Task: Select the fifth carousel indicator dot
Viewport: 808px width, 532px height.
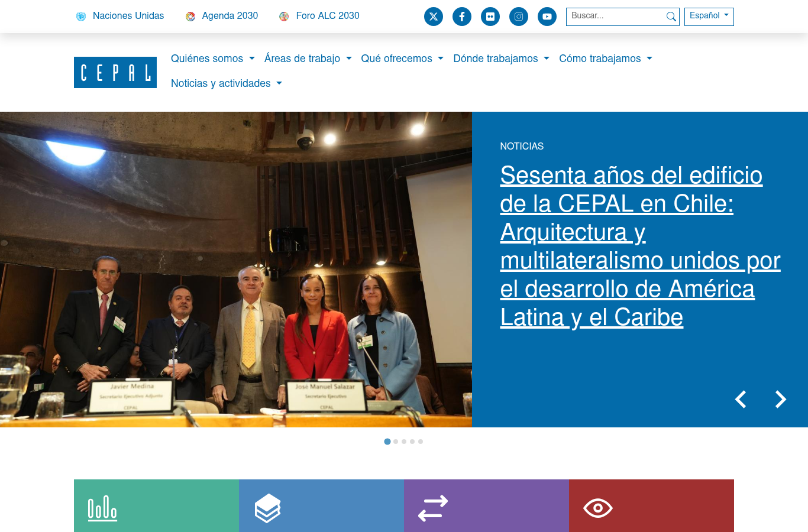Action: pos(421,442)
